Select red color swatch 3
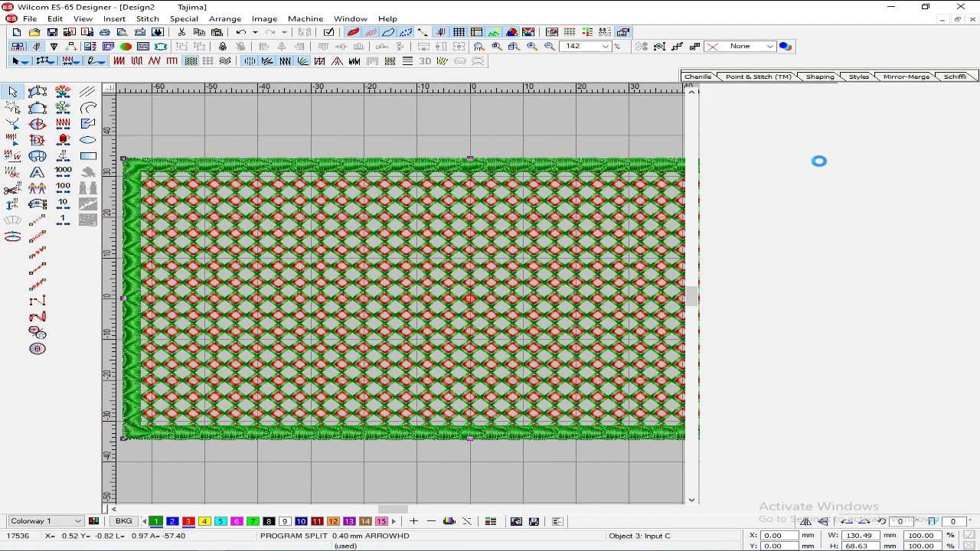This screenshot has width=980, height=551. click(188, 521)
